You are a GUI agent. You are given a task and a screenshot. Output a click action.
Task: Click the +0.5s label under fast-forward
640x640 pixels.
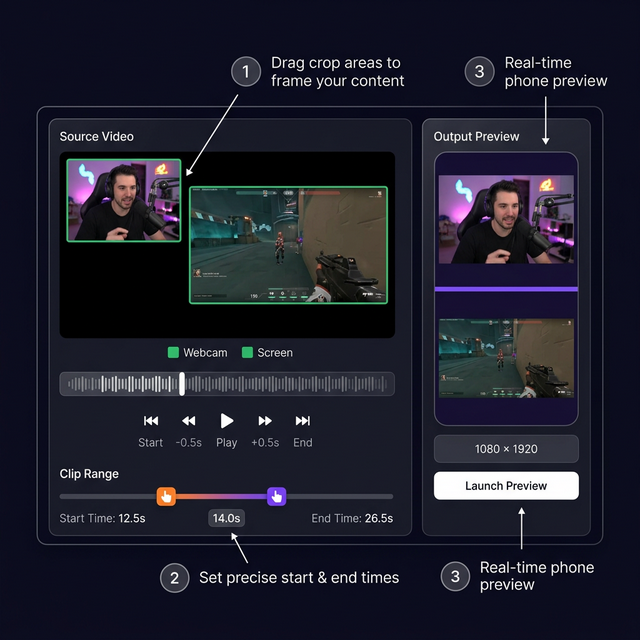tap(265, 442)
